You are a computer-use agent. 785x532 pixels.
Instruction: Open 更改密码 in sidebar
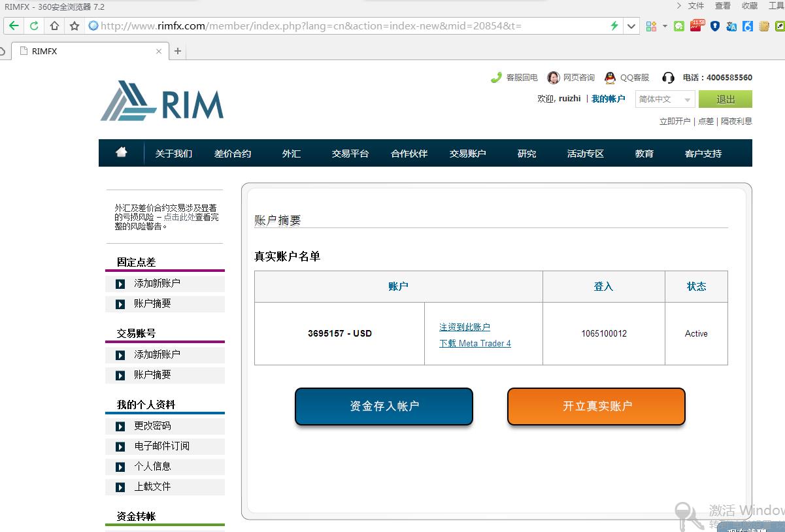click(x=165, y=425)
